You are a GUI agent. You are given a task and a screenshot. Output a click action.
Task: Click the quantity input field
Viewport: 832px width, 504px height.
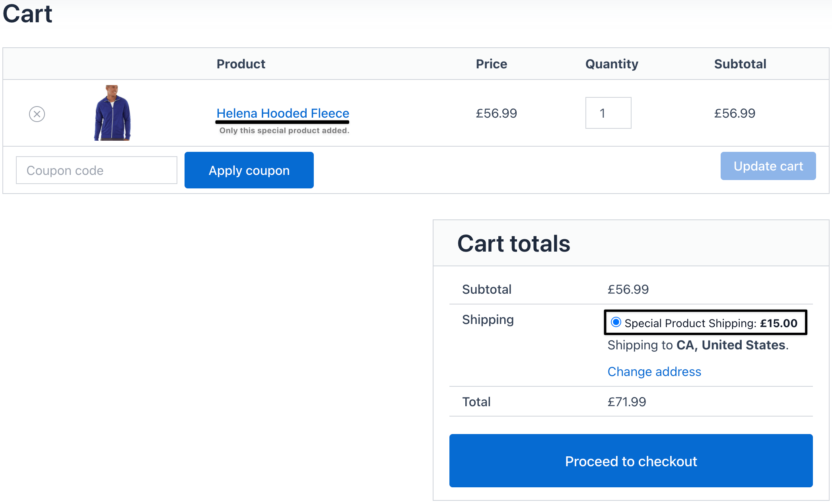coord(608,113)
